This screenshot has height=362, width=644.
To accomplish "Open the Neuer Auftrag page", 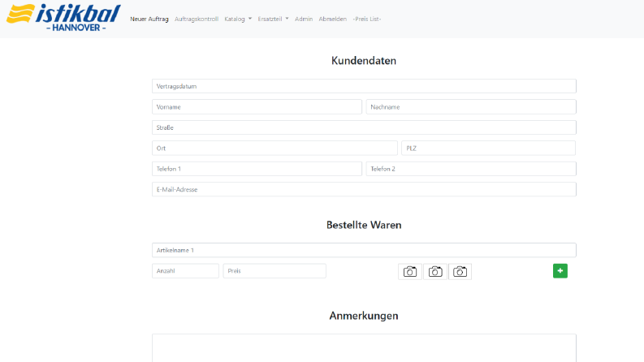I will coord(149,19).
